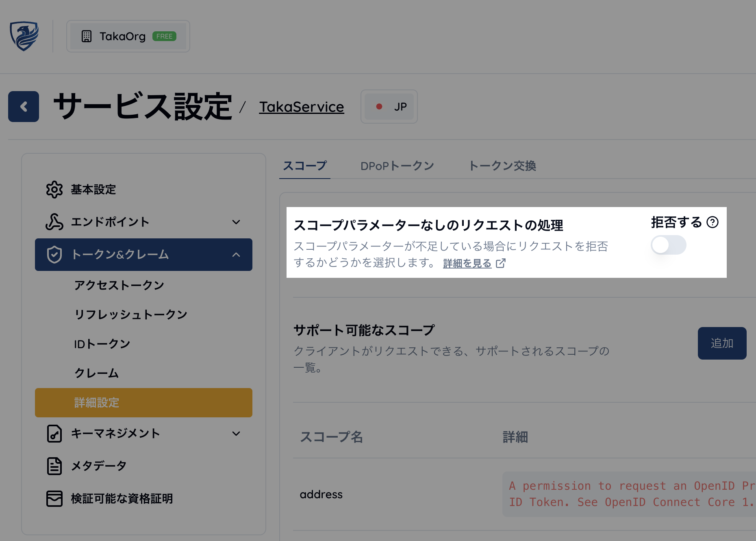Enable the 拒否する toggle switch
Image resolution: width=756 pixels, height=541 pixels.
coord(668,245)
